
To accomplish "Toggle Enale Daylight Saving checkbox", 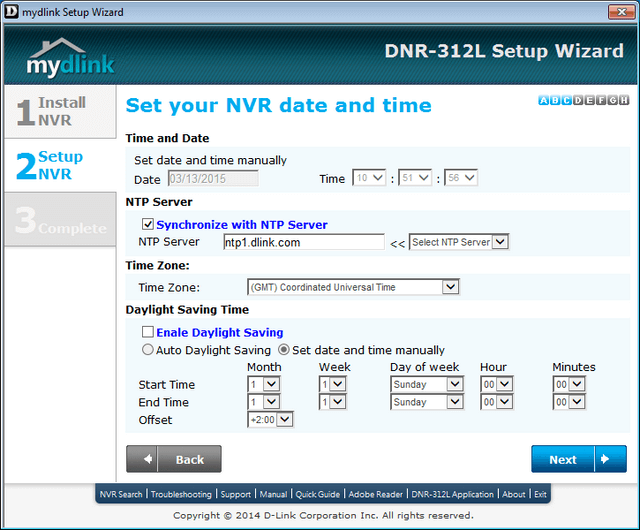I will (x=148, y=332).
